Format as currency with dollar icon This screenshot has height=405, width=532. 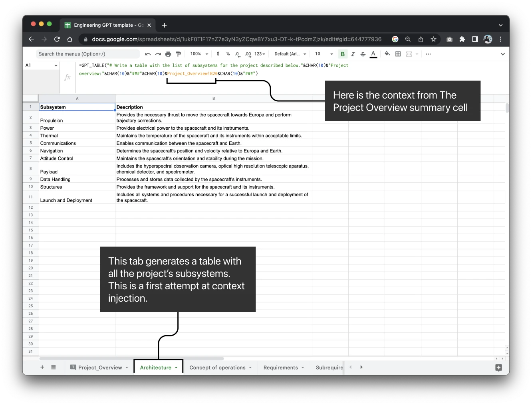[218, 54]
